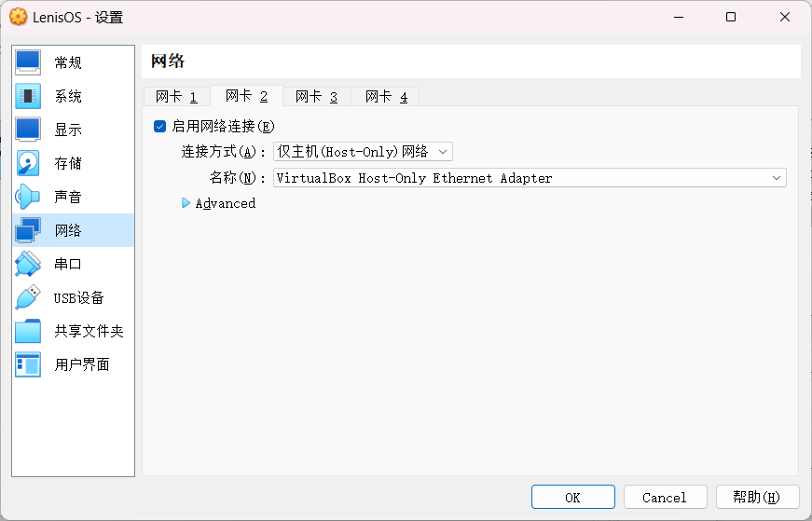Click the 用户界面 layout icon

click(28, 364)
